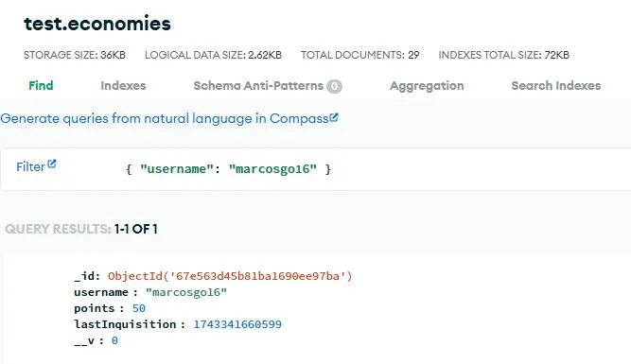
Task: Click the points field name
Action: [x=95, y=309]
